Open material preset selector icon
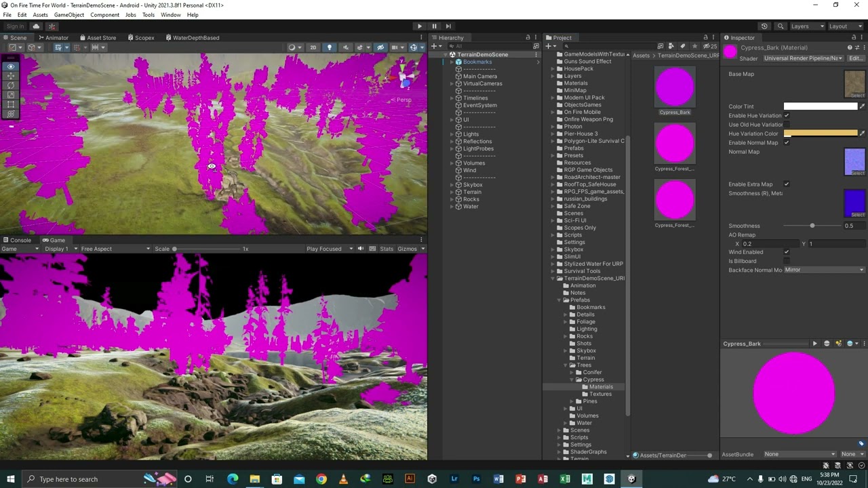 [x=856, y=47]
